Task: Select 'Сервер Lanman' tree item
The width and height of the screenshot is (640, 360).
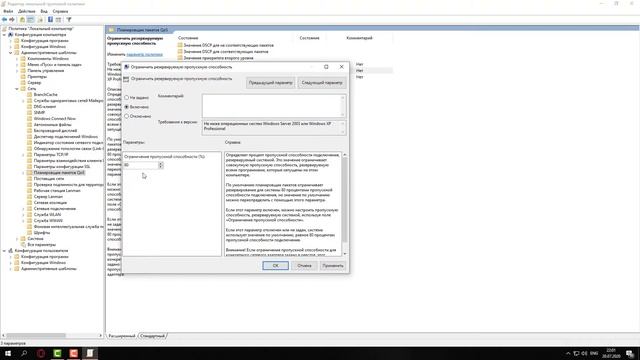Action: tap(48, 197)
